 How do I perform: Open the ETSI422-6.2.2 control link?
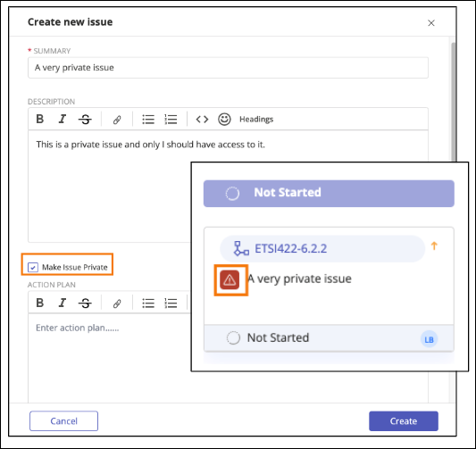pos(290,249)
